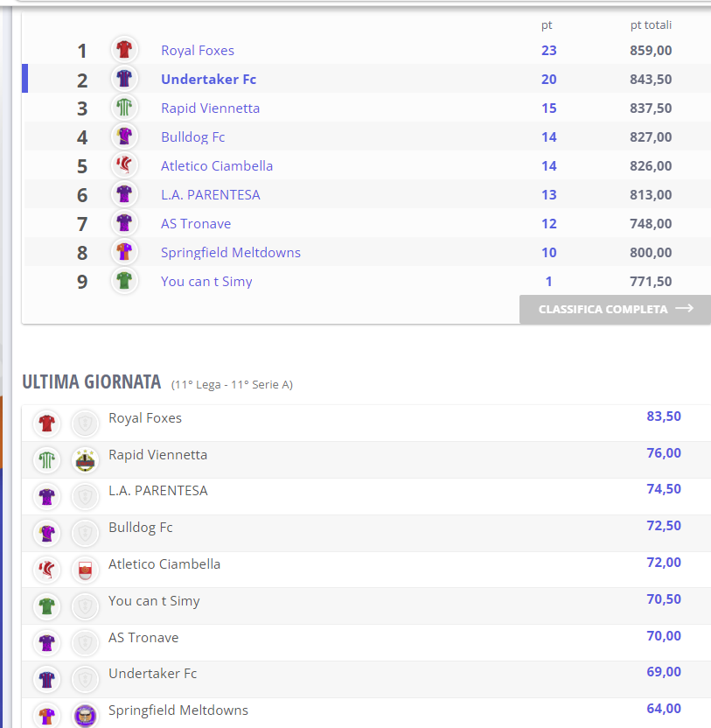
Task: Open the AS Tronave team link in standings
Action: (x=195, y=223)
